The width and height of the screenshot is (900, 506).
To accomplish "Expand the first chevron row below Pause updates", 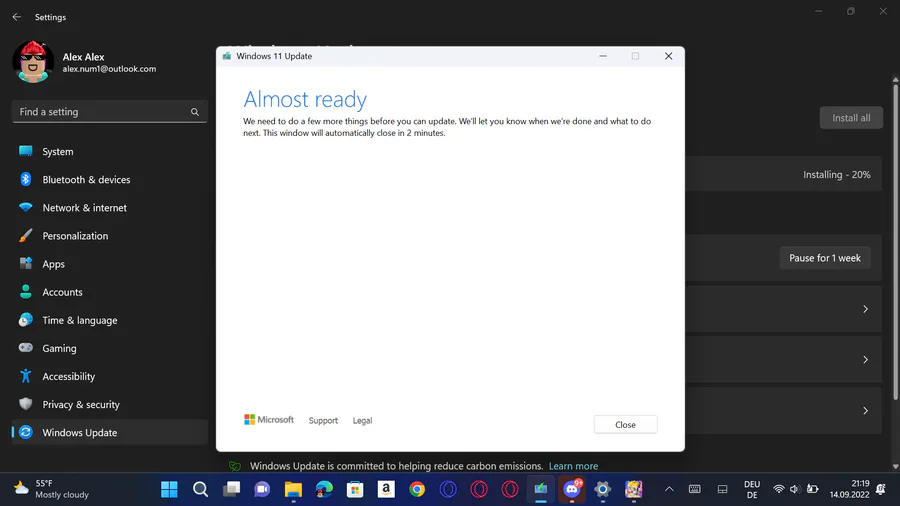I will [x=866, y=309].
